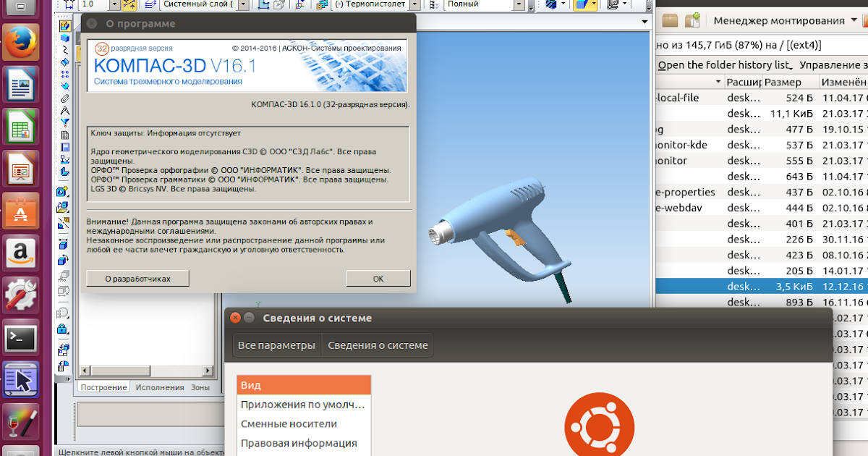
Task: Click OK in the О программе dialog
Action: coord(378,278)
